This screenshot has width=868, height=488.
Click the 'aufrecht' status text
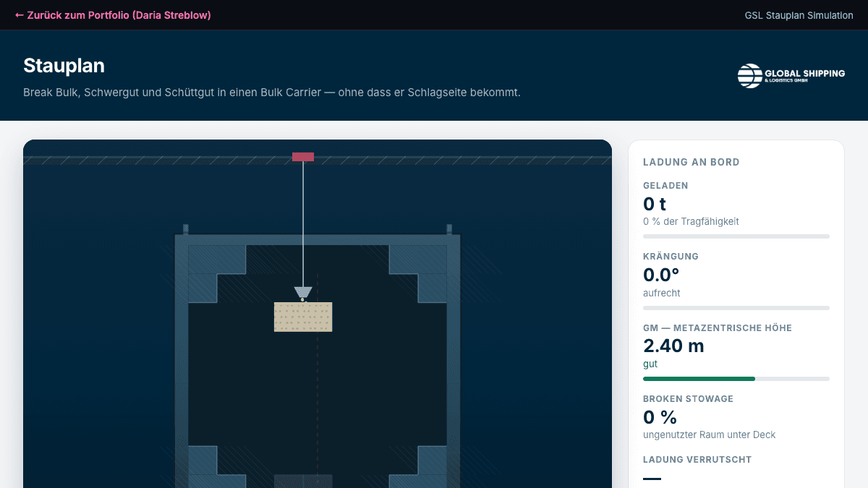pos(662,293)
